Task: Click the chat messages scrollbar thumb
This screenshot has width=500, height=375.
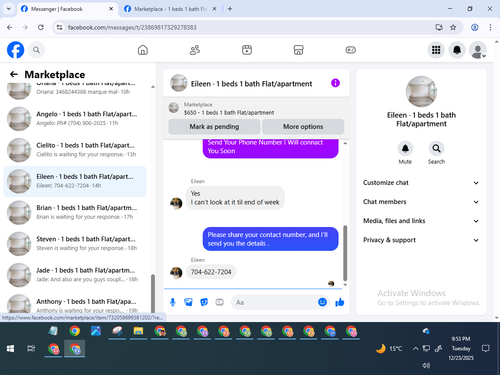Action: (x=345, y=253)
